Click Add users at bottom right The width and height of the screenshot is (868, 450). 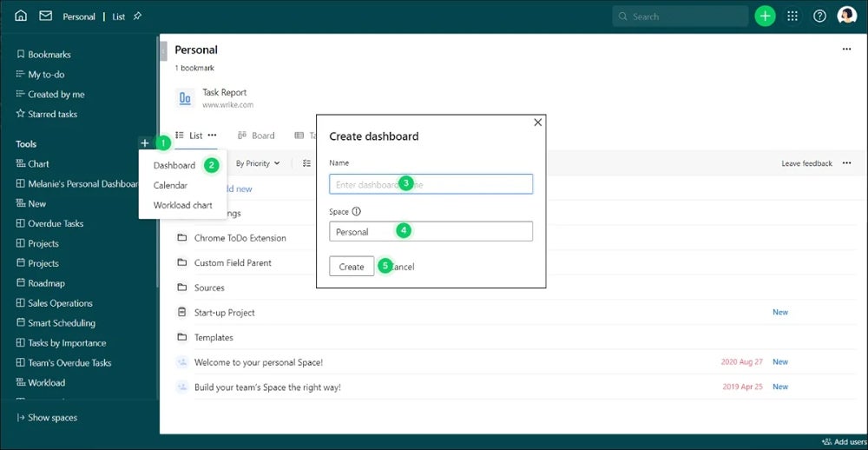coord(845,441)
